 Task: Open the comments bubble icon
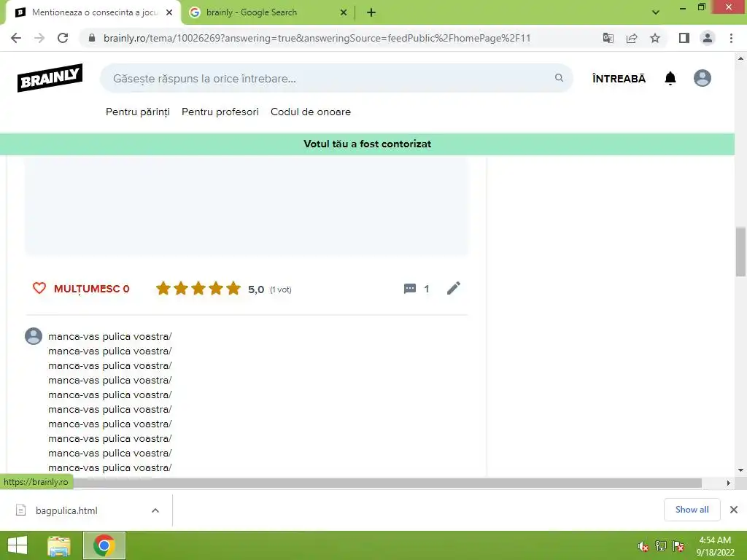click(x=410, y=289)
